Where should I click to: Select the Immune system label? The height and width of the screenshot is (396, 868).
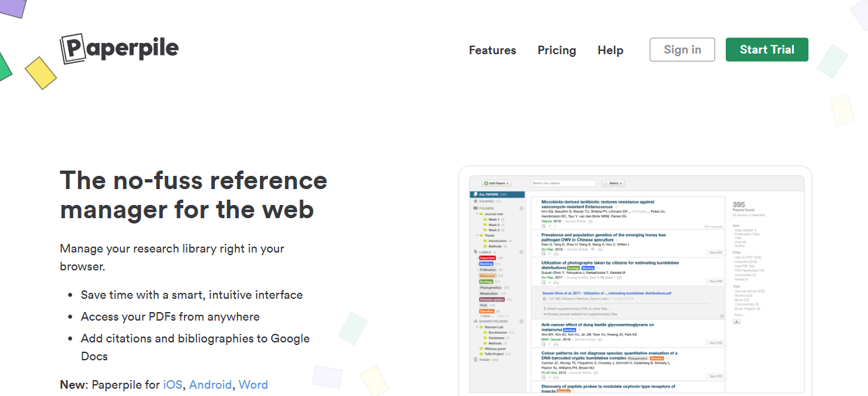tap(492, 299)
